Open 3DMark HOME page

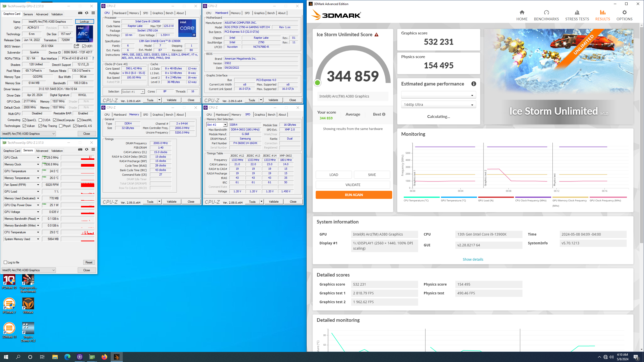pyautogui.click(x=522, y=15)
